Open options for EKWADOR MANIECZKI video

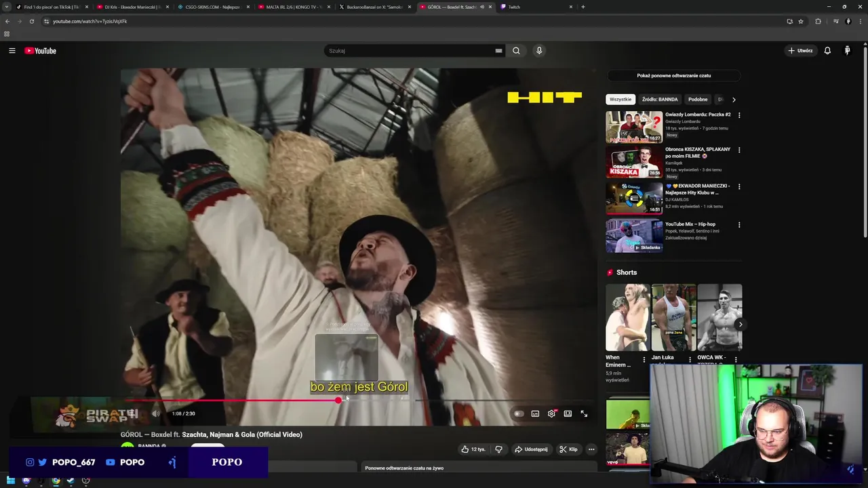(x=739, y=186)
